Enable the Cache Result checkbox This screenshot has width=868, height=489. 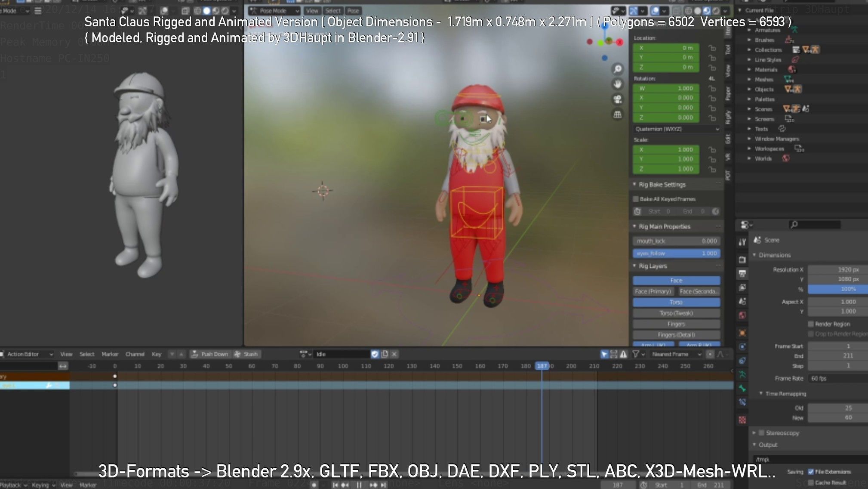click(x=811, y=482)
